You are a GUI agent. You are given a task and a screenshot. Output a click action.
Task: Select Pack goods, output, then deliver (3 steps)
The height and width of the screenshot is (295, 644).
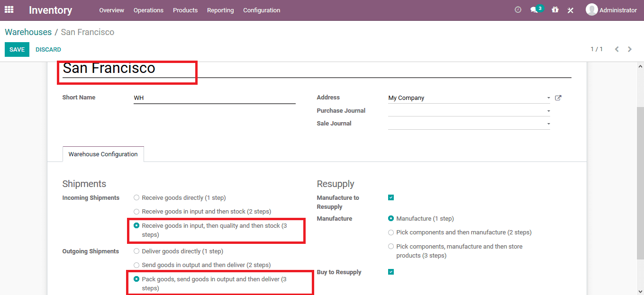coord(136,279)
